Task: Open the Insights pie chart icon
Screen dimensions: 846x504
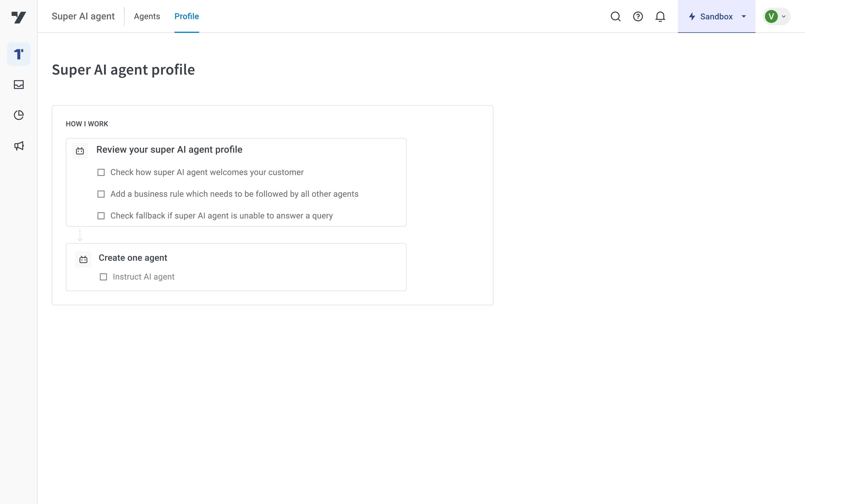Action: click(19, 115)
